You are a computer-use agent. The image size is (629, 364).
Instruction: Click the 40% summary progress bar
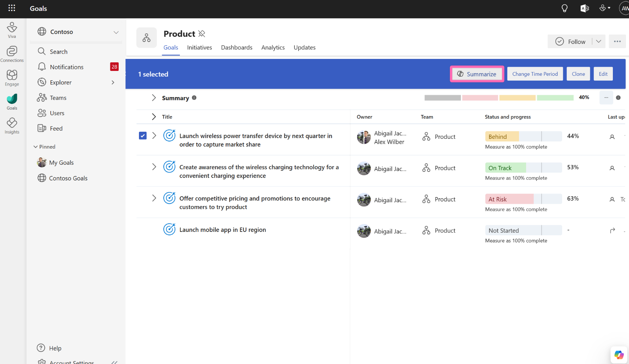pos(499,97)
